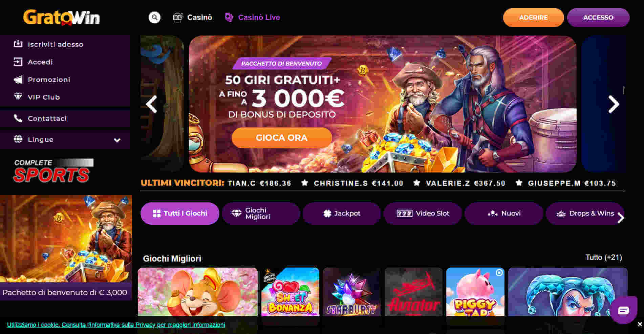Switch to the Jackpot category tab
Viewport: 644px width, 334px height.
pyautogui.click(x=342, y=213)
